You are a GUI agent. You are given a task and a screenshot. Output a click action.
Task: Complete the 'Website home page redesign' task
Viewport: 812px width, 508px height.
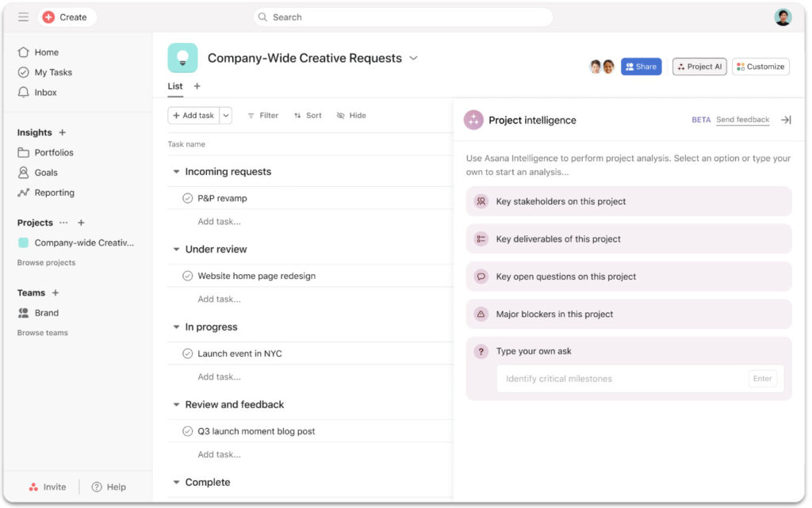187,275
